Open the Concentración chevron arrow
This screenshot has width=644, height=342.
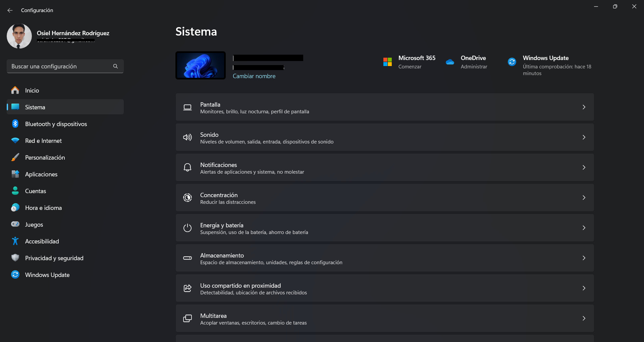tap(584, 198)
